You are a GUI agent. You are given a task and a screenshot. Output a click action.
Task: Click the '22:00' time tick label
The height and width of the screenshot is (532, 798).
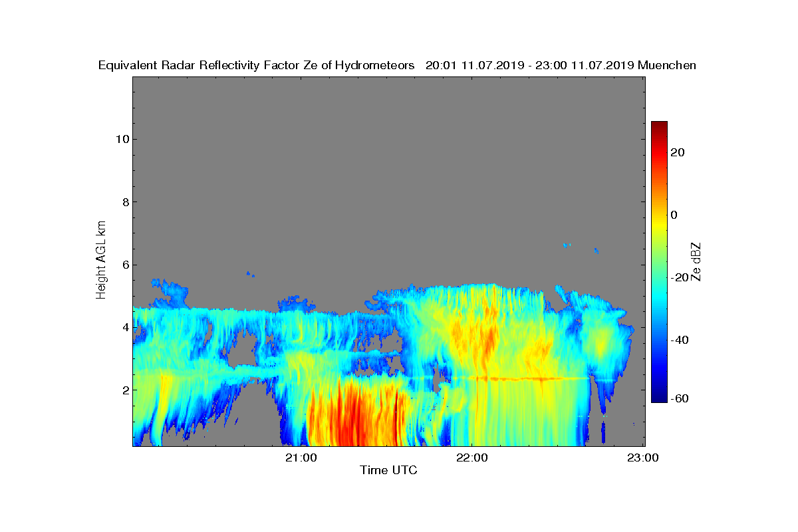pyautogui.click(x=473, y=458)
